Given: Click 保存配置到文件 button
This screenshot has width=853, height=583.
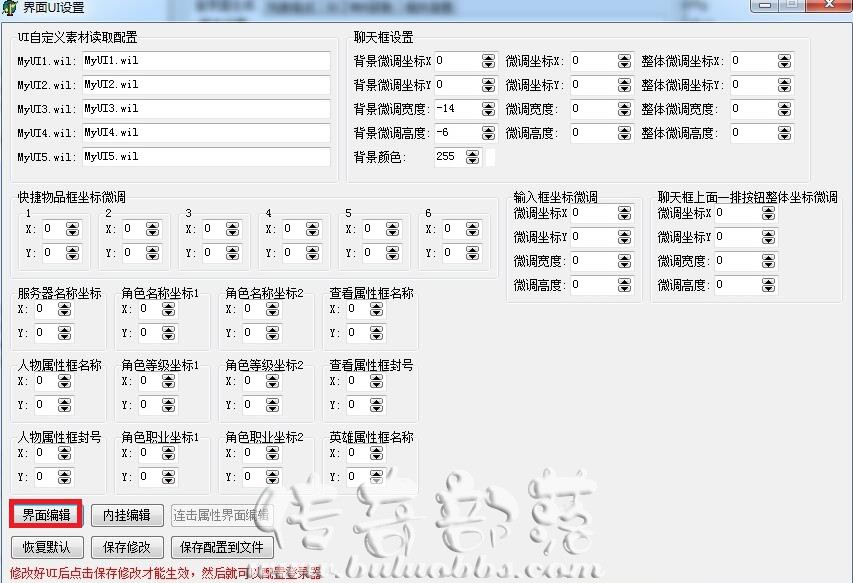Looking at the screenshot, I should click(x=222, y=547).
